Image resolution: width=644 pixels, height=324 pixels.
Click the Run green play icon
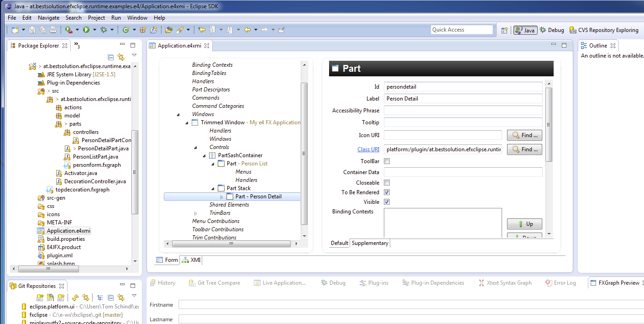point(86,30)
